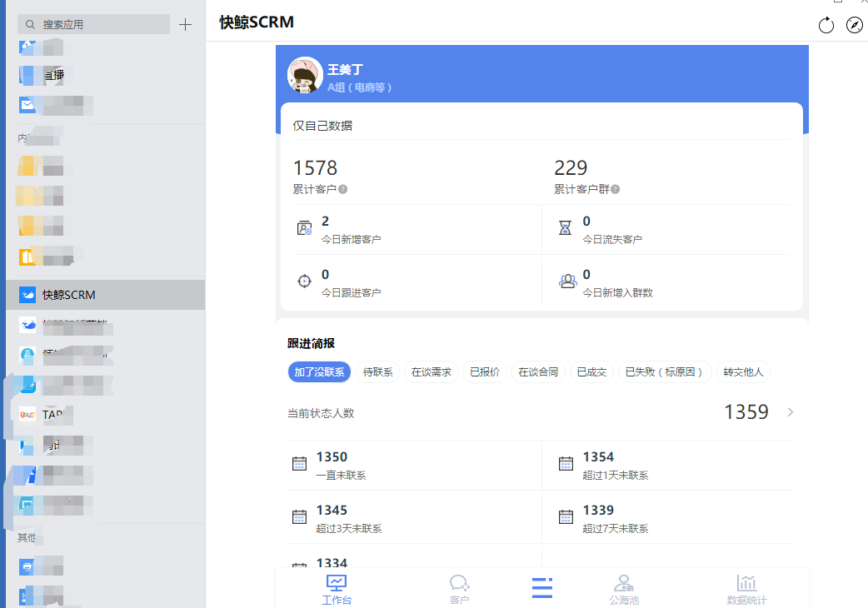Viewport: 868px width, 608px height.
Task: Click the 今日流失客户 hourglass icon
Action: pos(565,228)
